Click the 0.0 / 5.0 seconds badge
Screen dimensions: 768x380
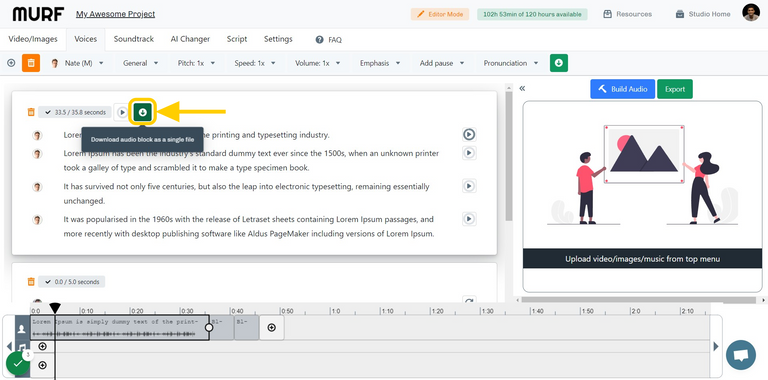coord(72,282)
